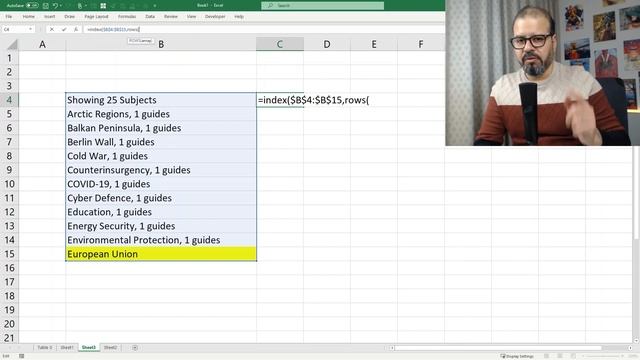Expand the Name Box dropdown arrow
Viewport: 640px width, 360px height.
point(31,29)
